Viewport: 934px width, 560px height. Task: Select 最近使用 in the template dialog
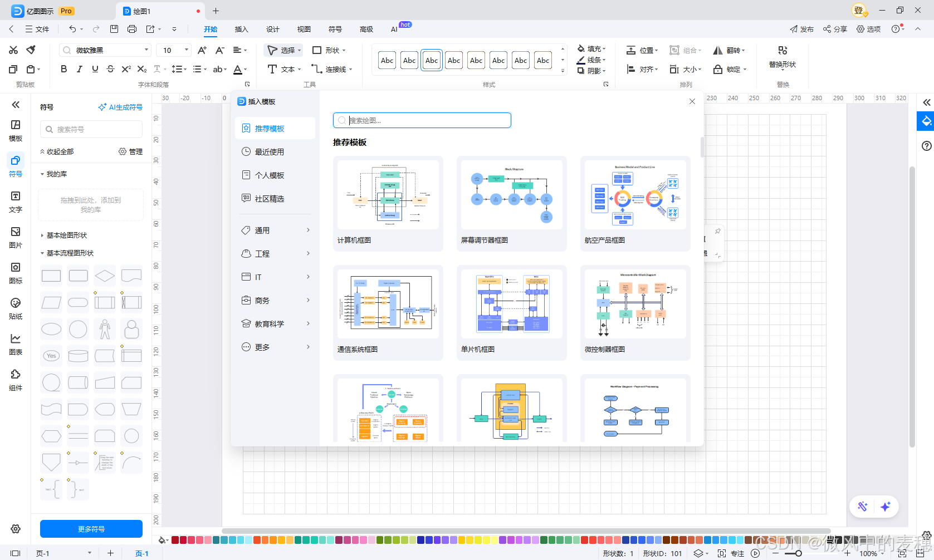272,151
